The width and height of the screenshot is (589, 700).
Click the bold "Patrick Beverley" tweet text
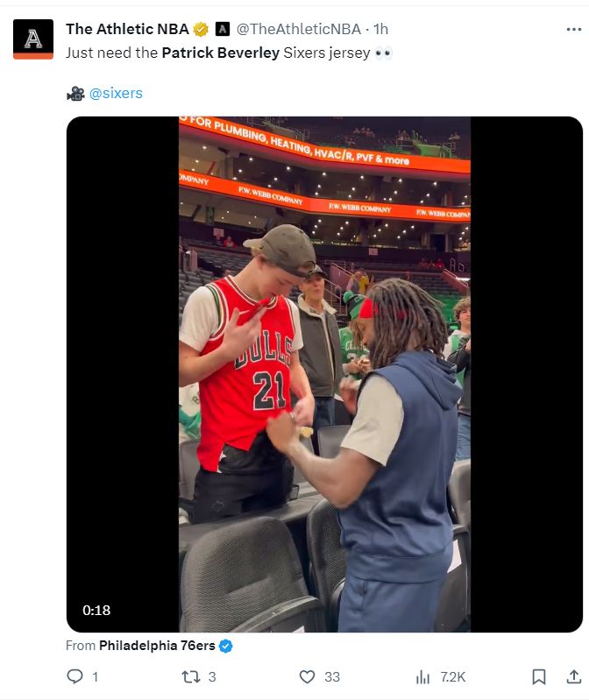tap(221, 53)
